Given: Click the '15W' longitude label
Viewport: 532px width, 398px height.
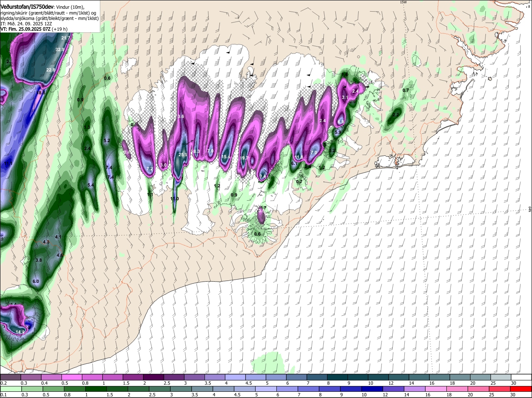Looking at the screenshot, I should click(x=402, y=2).
